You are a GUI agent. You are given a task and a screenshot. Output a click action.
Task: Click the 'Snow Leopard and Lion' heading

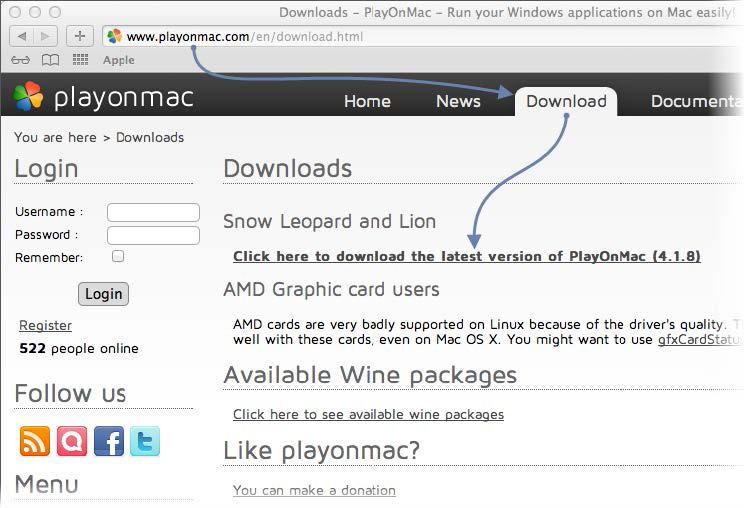pyautogui.click(x=329, y=221)
